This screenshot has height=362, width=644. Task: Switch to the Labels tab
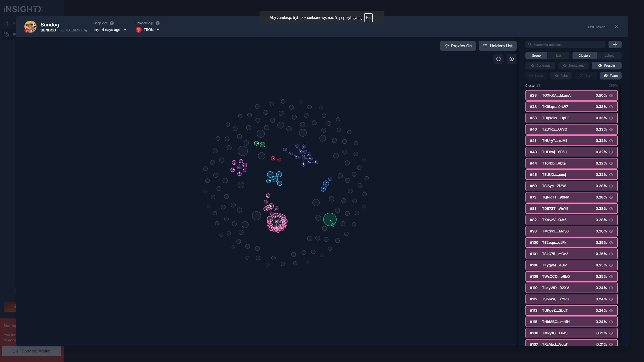click(x=609, y=56)
